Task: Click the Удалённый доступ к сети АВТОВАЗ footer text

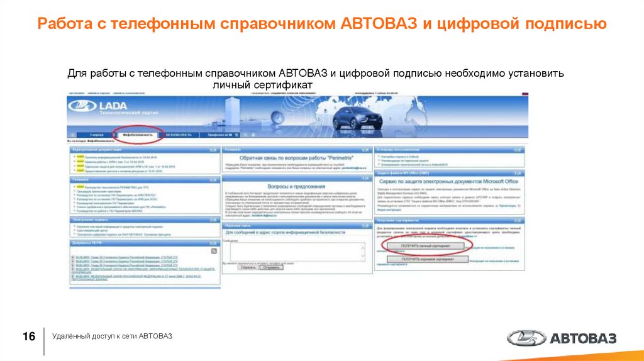Action: [112, 336]
